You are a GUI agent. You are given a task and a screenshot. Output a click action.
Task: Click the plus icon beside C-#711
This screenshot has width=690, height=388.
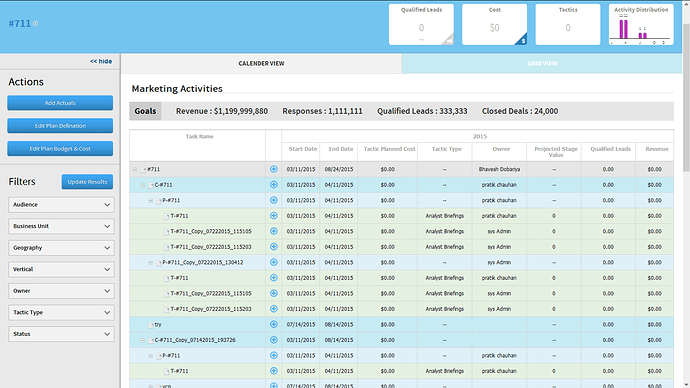point(274,185)
